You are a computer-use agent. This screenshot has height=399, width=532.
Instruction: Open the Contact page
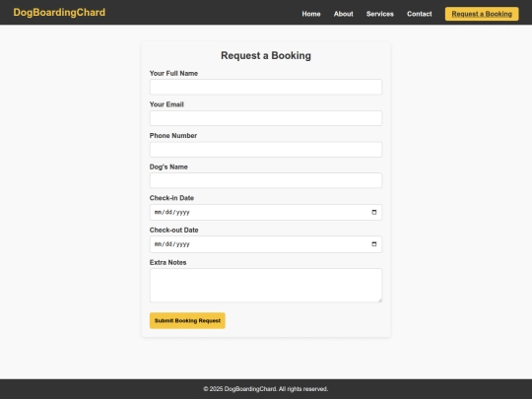point(420,14)
